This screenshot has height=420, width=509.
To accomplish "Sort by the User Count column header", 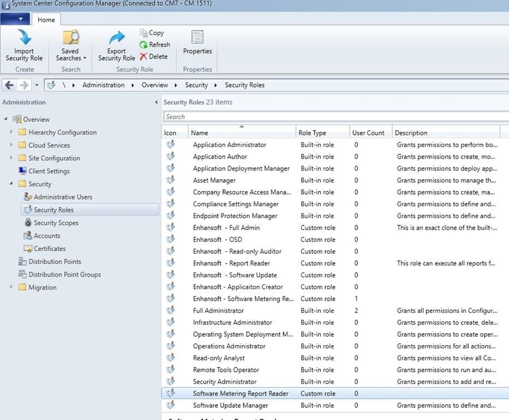I will click(371, 132).
